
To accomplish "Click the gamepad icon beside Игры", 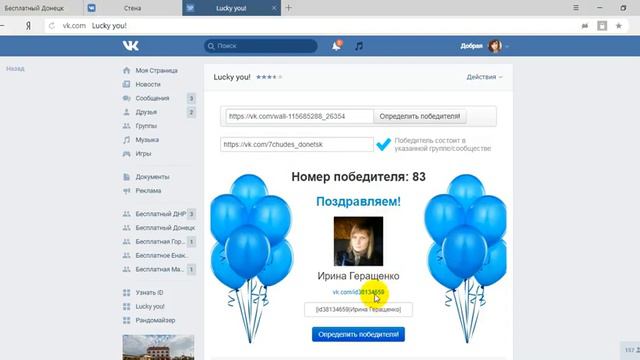I will (x=127, y=153).
